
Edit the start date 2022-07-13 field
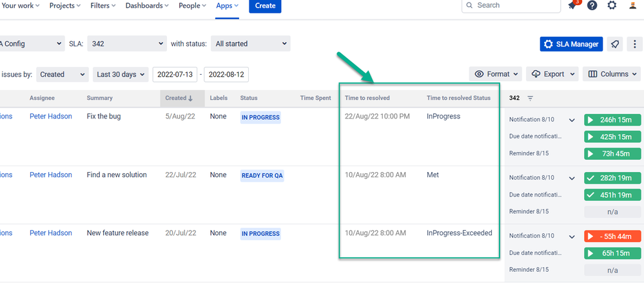[175, 75]
